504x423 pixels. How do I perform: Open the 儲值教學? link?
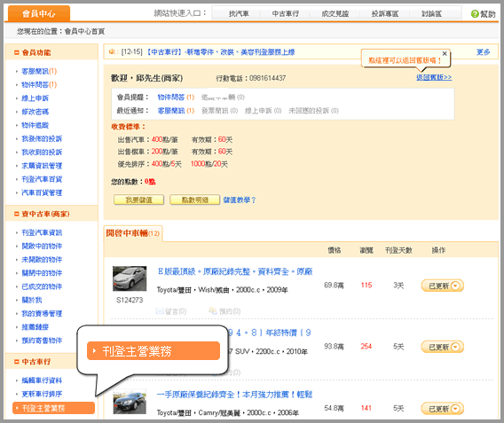240,200
